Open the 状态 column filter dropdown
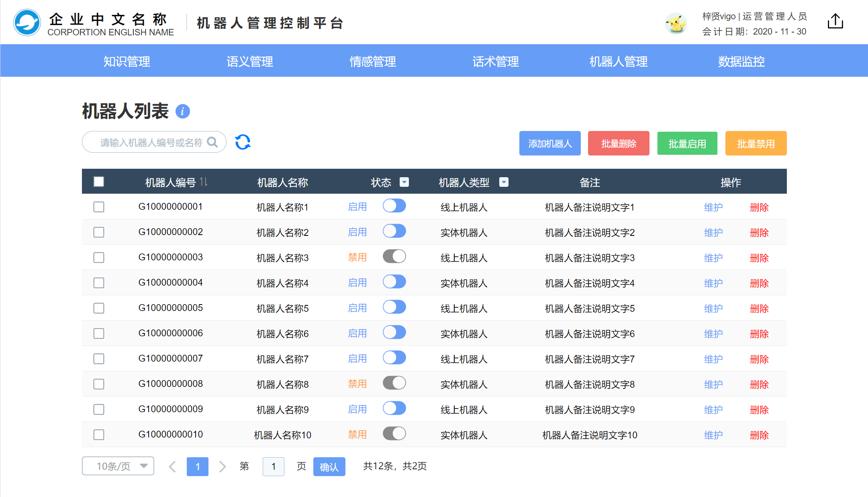 [404, 182]
